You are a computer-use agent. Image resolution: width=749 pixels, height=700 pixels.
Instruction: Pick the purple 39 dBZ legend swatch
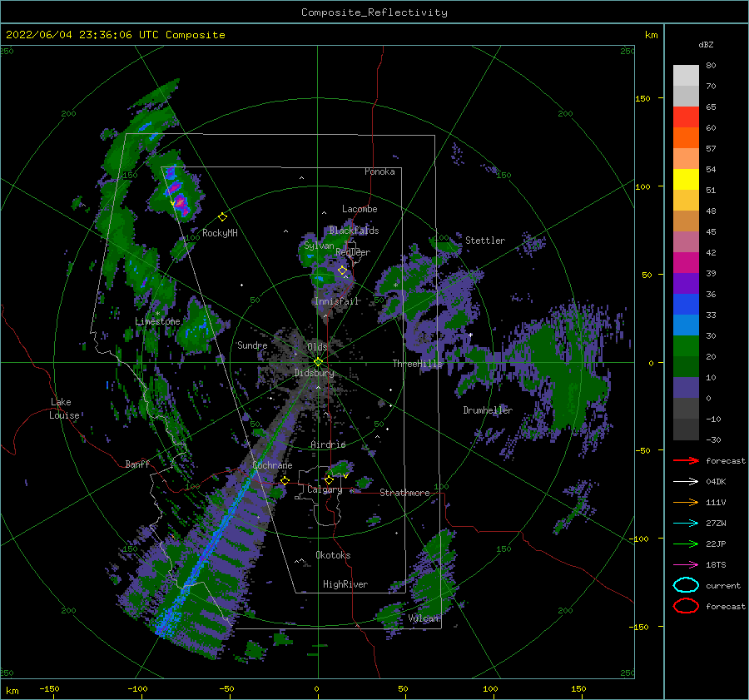pos(686,284)
